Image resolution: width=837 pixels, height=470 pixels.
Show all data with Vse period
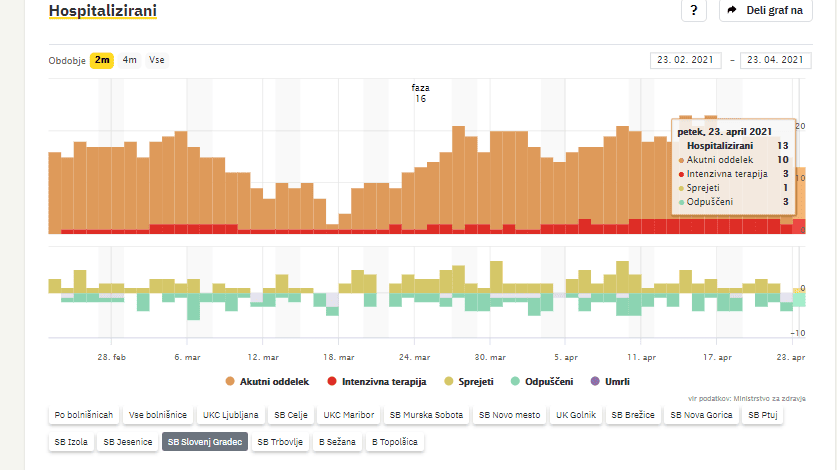(157, 60)
